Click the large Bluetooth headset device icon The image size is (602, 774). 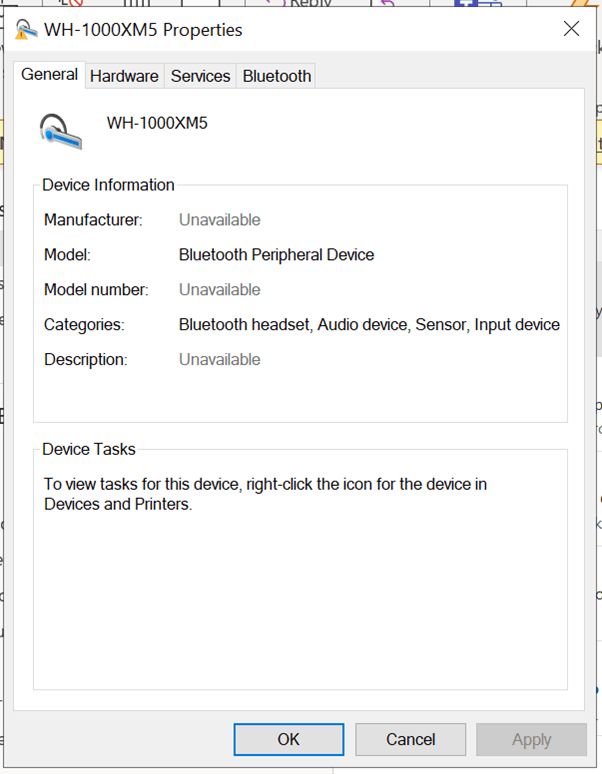point(60,131)
